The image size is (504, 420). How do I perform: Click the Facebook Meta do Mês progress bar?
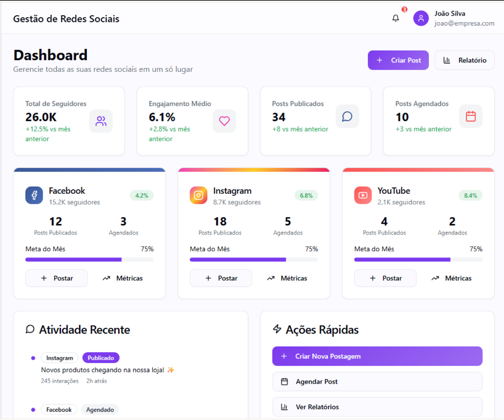[x=89, y=259]
